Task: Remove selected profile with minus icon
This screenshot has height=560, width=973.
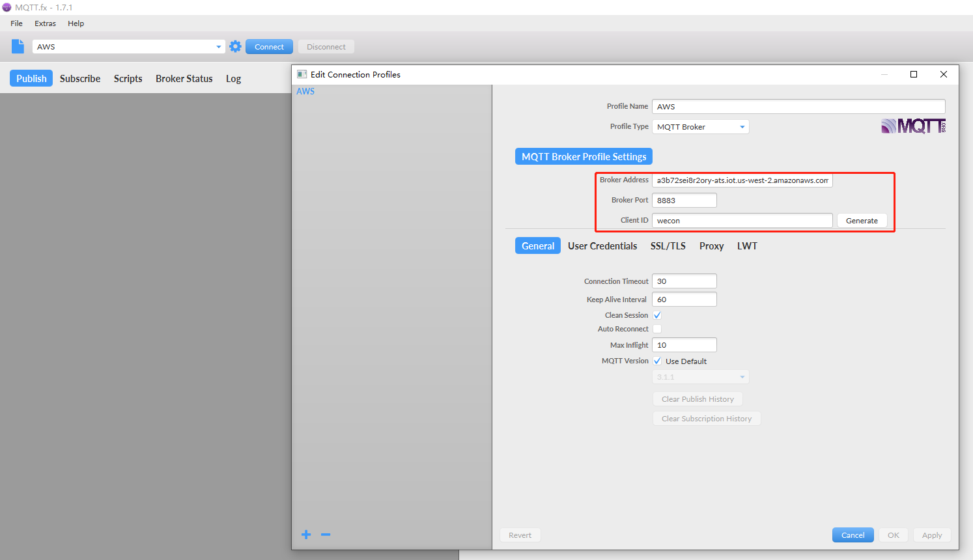Action: point(326,535)
